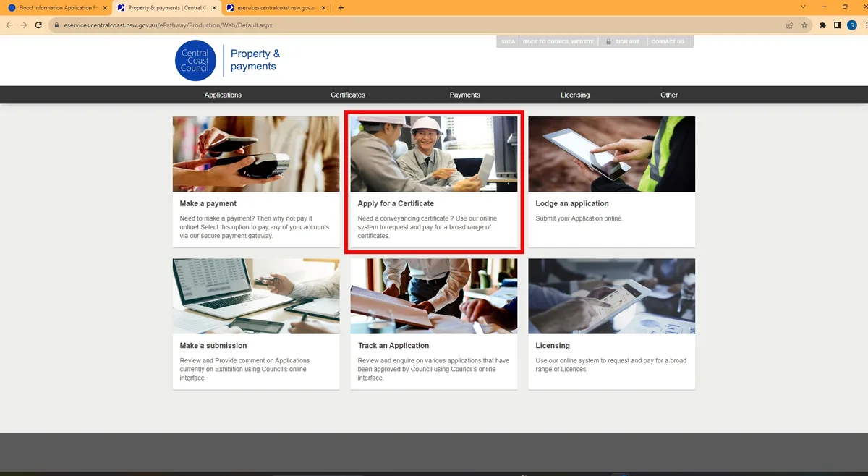Open the Make a submission heading

(x=213, y=346)
